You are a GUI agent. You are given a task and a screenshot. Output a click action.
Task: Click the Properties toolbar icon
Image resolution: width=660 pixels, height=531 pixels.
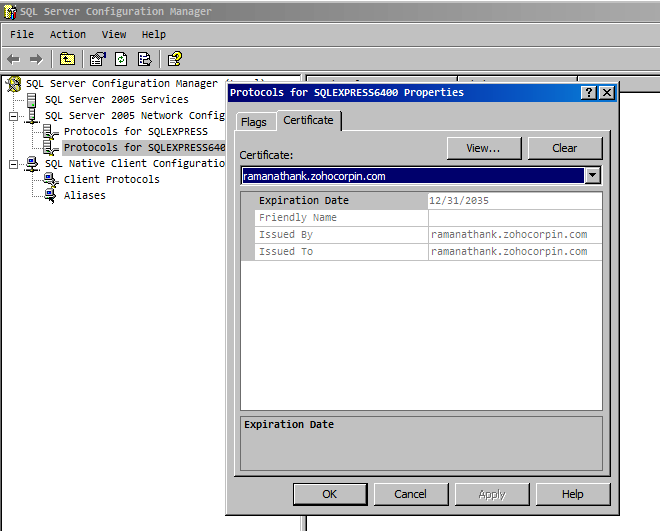pyautogui.click(x=97, y=59)
